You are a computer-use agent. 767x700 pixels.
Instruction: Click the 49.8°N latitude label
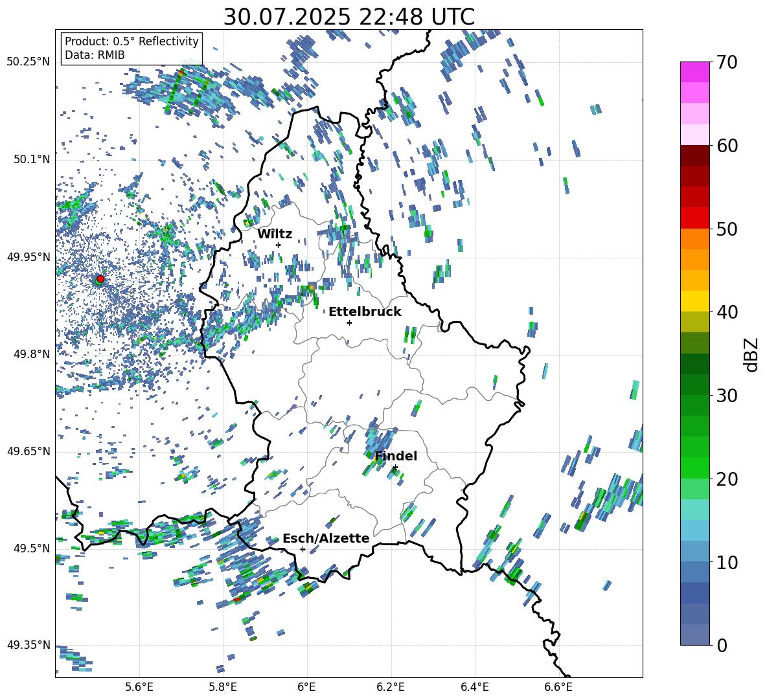tap(30, 354)
